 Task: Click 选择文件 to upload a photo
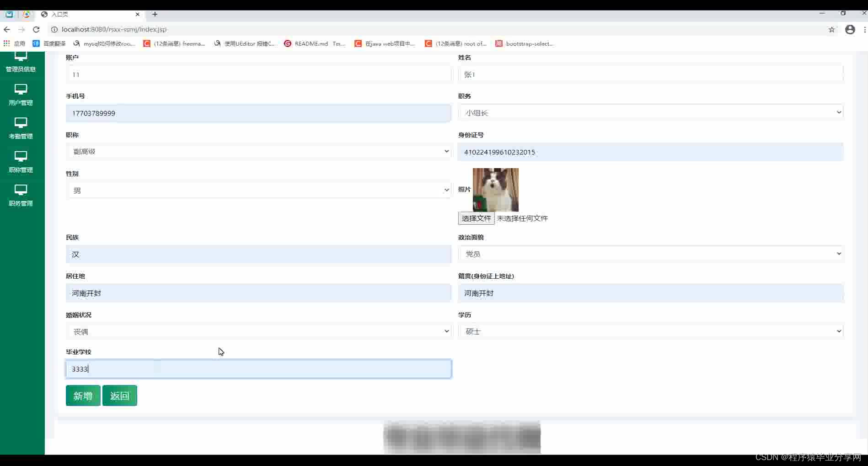[x=476, y=218]
